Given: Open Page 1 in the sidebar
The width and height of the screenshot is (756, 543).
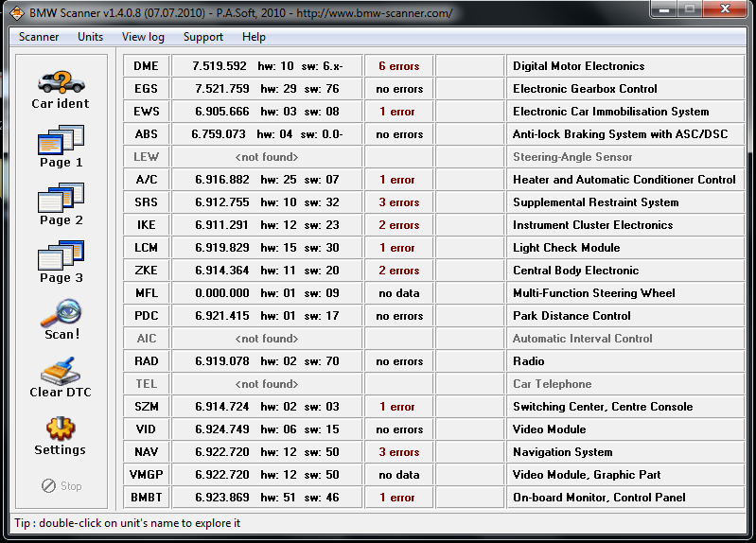Looking at the screenshot, I should click(61, 143).
